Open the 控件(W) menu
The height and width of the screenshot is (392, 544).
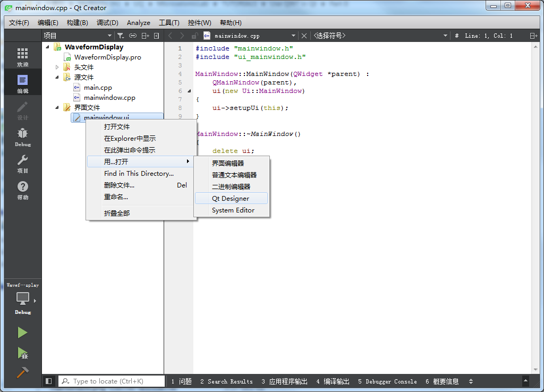pyautogui.click(x=200, y=22)
